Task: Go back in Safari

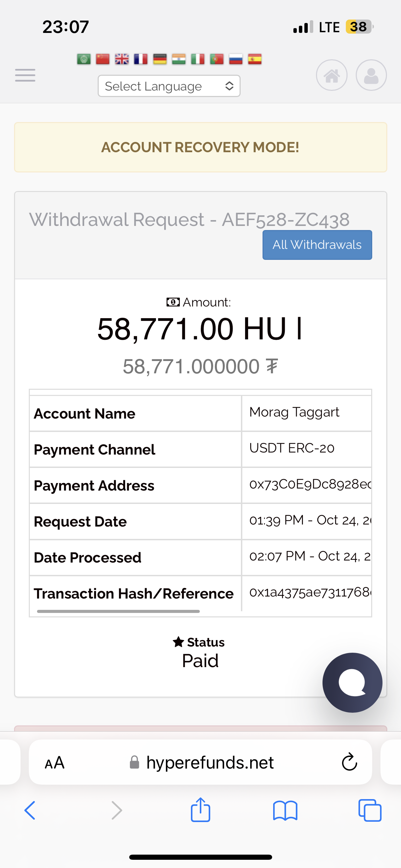Action: [x=30, y=810]
